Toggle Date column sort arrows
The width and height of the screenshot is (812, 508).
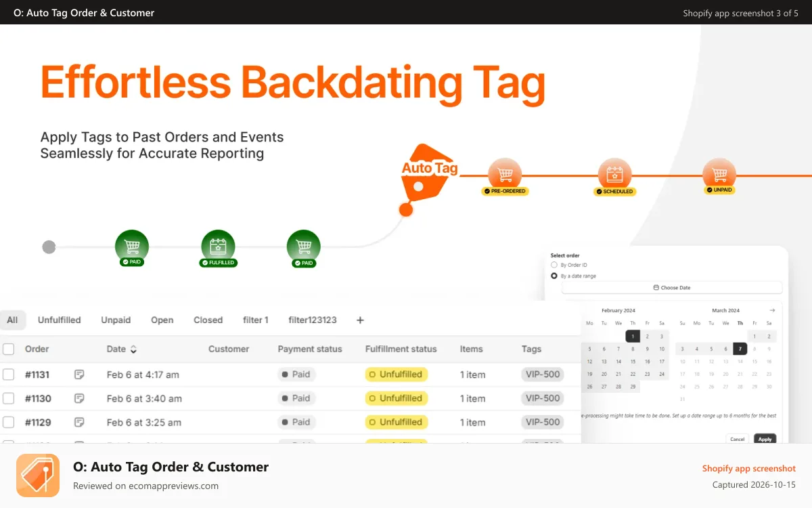133,350
